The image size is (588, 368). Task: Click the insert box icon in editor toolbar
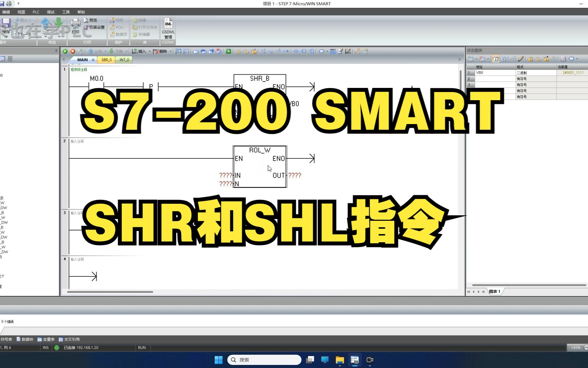[x=311, y=51]
